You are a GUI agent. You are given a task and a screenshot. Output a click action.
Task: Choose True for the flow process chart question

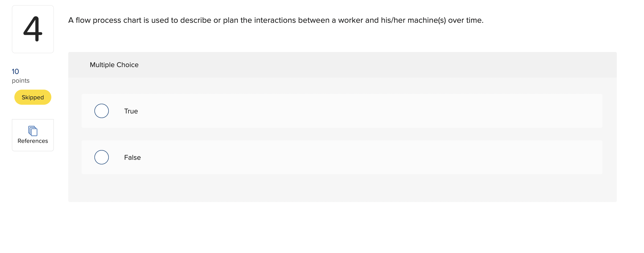pos(101,111)
